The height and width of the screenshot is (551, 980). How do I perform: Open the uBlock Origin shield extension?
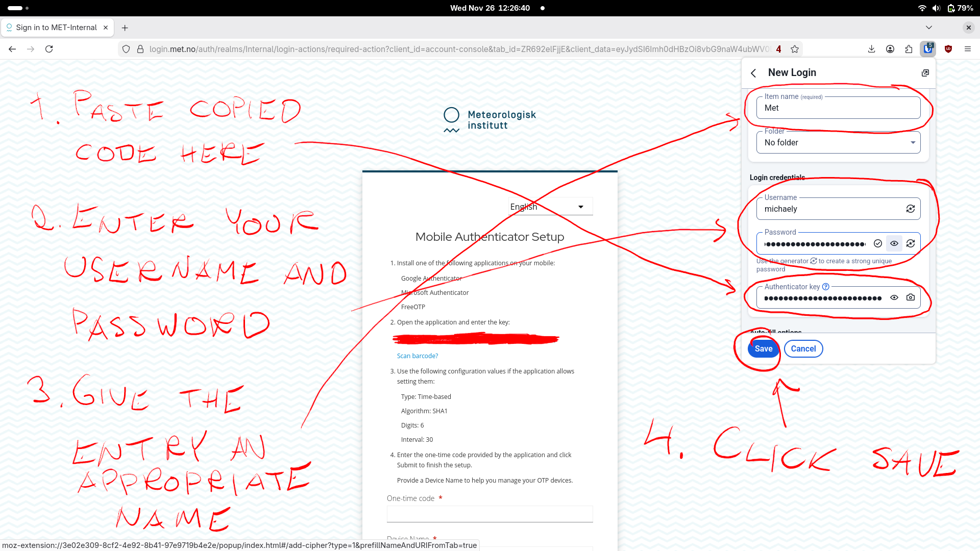pos(948,49)
